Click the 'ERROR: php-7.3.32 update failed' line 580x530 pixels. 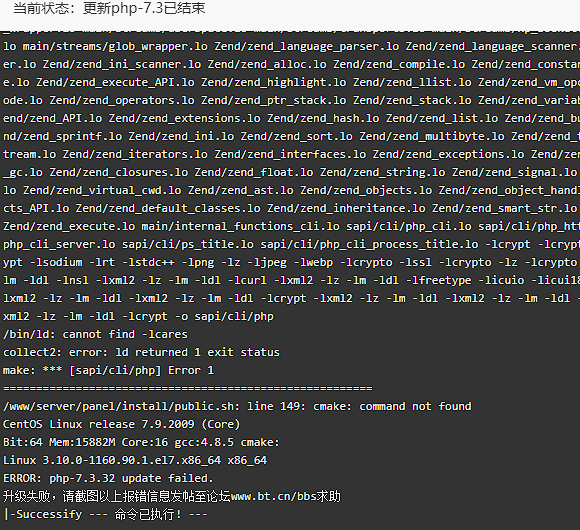click(108, 479)
